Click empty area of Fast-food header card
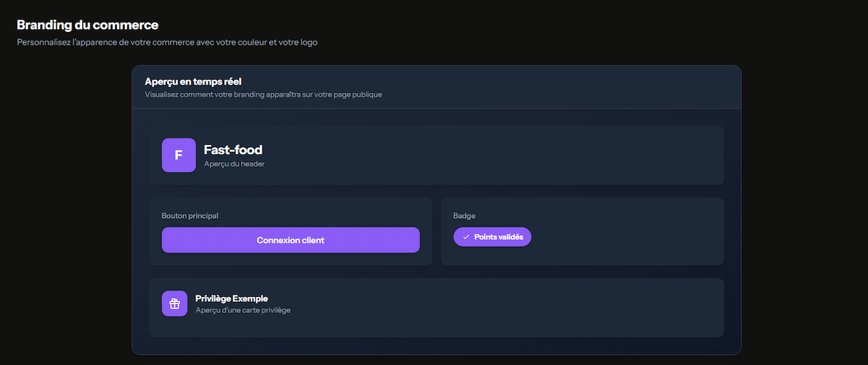This screenshot has height=365, width=868. click(506, 155)
